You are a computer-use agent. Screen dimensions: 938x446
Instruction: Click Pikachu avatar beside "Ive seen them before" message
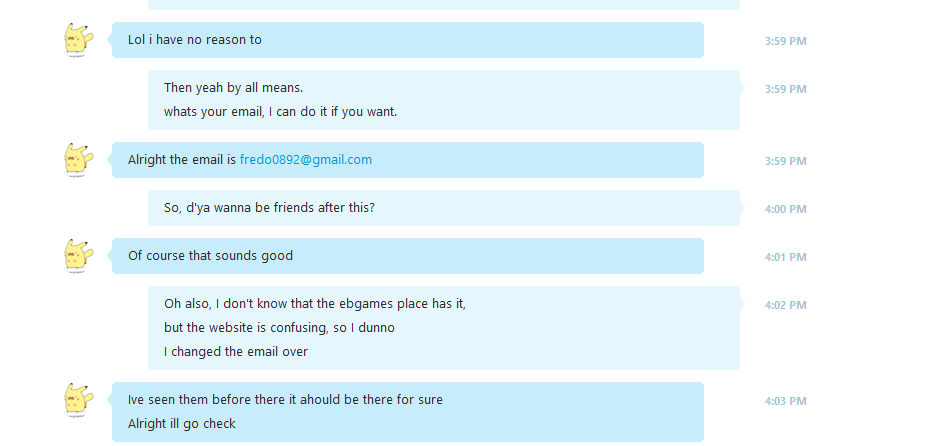[78, 400]
